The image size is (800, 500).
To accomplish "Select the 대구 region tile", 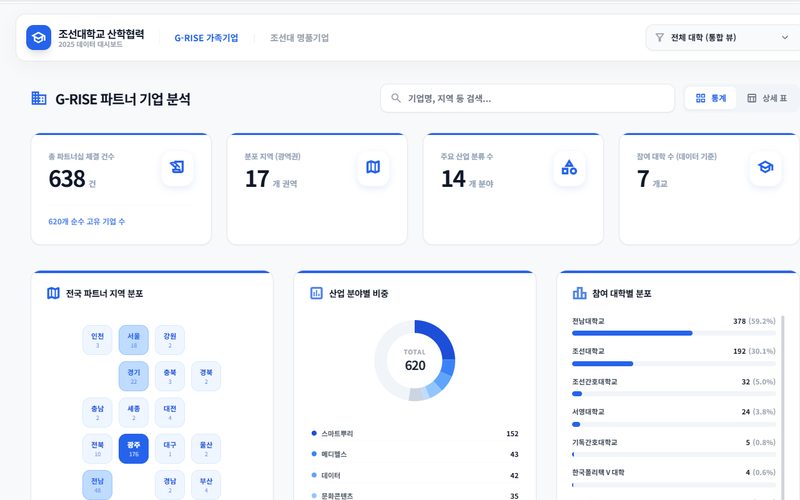I will [x=170, y=448].
